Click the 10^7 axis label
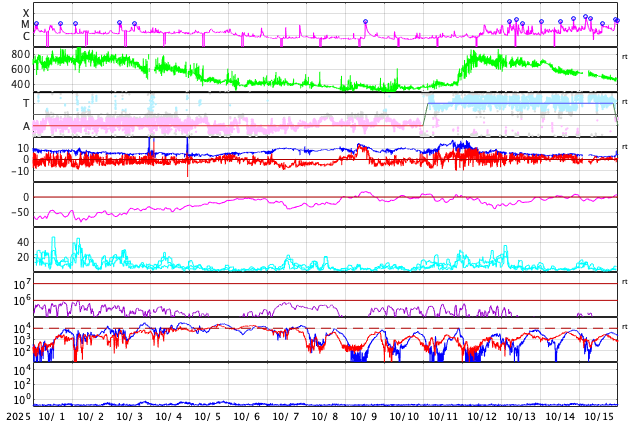Image resolution: width=634 pixels, height=424 pixels. point(20,285)
